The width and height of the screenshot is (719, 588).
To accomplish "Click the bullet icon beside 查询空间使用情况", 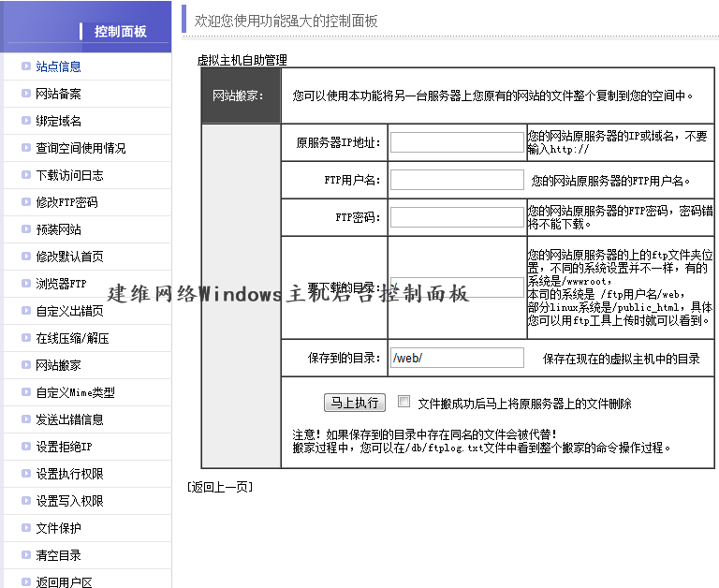I will (26, 147).
